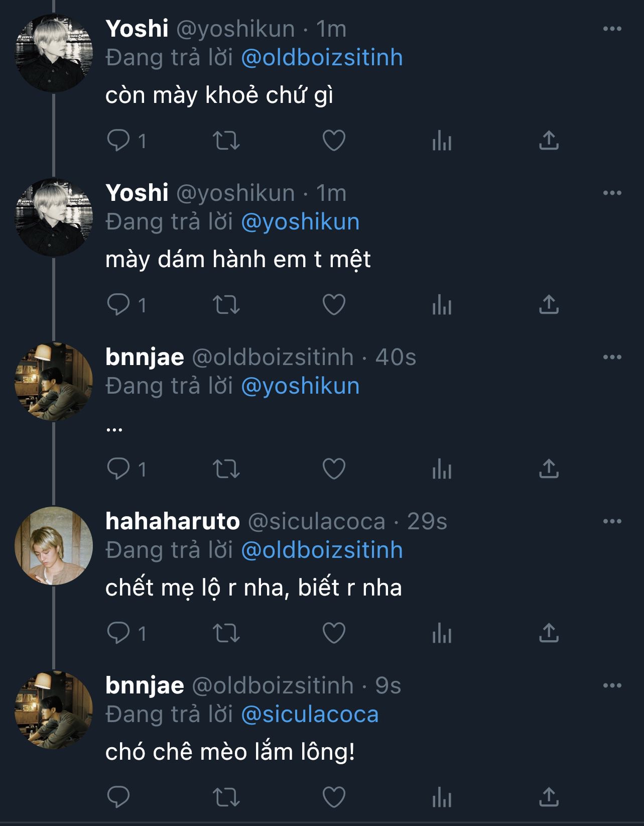Reply to Yoshi's "còn mày khoẻ chứ gì" tweet
Viewport: 644px width, 826px height.
[118, 140]
